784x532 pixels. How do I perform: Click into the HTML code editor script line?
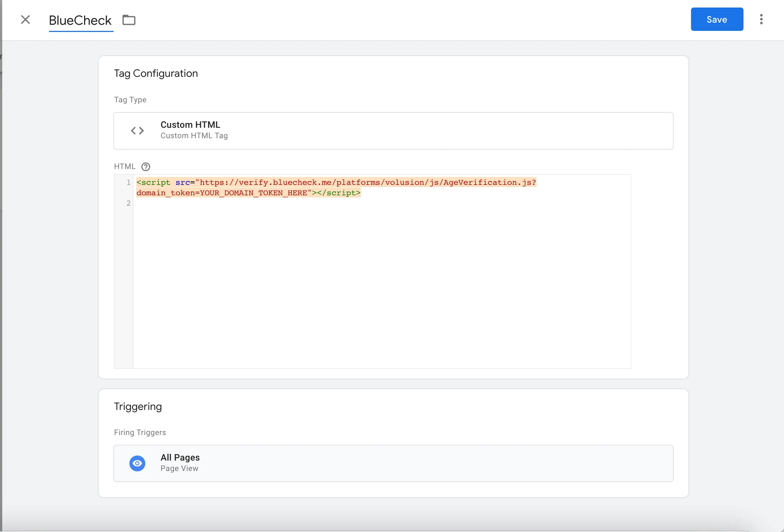336,187
